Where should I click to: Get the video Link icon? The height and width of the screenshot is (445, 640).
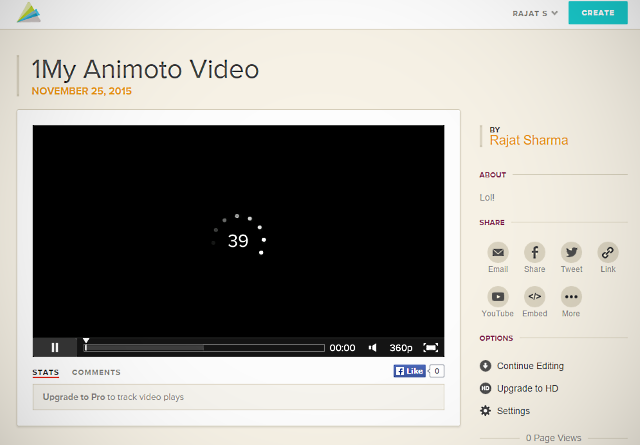click(x=608, y=252)
